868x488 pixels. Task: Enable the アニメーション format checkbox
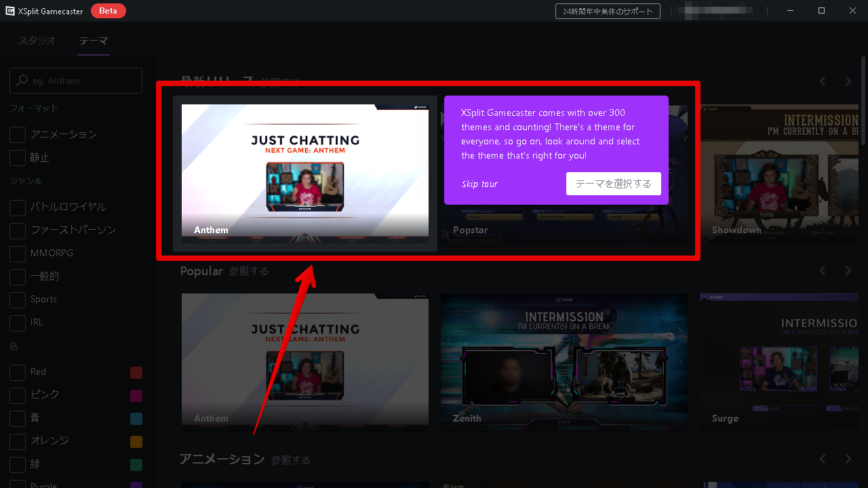tap(18, 134)
